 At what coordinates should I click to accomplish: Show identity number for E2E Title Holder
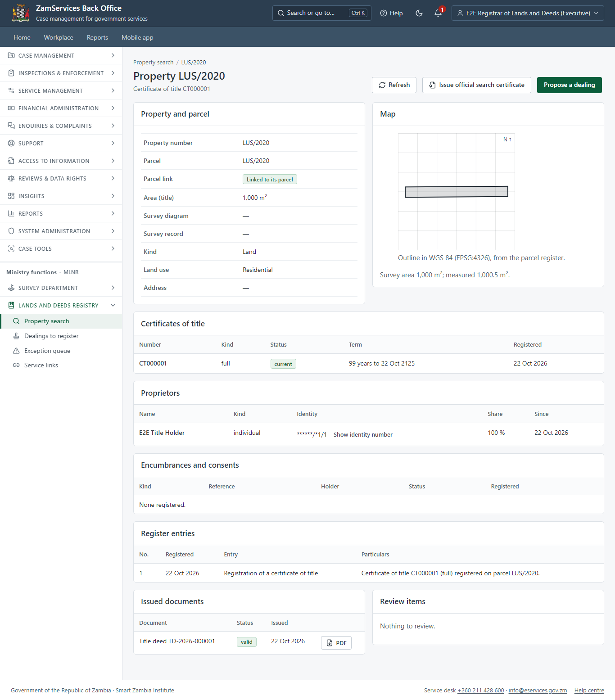[x=363, y=434]
